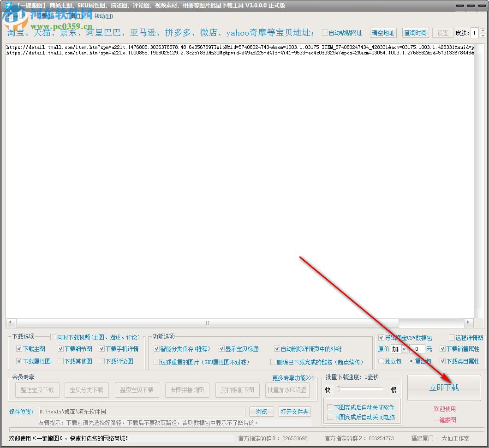This screenshot has height=448, width=489.
Task: Click the pink 欢迎使用 text
Action: click(x=445, y=409)
